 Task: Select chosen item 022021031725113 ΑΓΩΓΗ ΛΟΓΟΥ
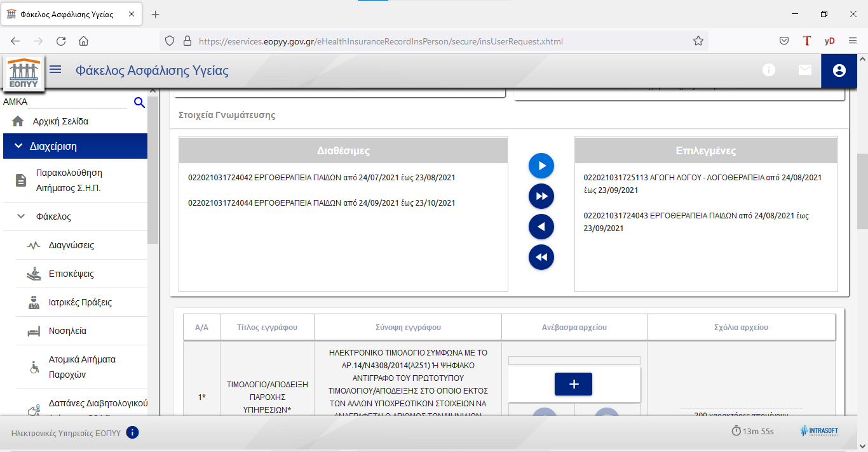702,183
